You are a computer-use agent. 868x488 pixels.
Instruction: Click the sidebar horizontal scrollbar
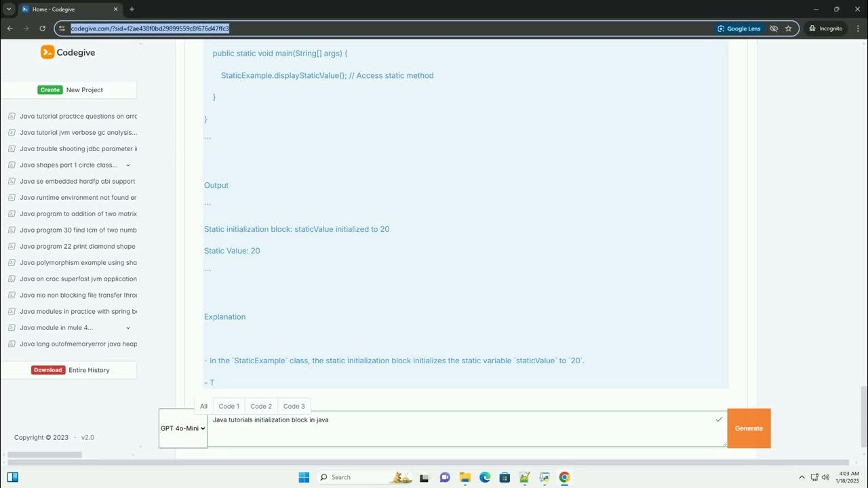pos(44,455)
